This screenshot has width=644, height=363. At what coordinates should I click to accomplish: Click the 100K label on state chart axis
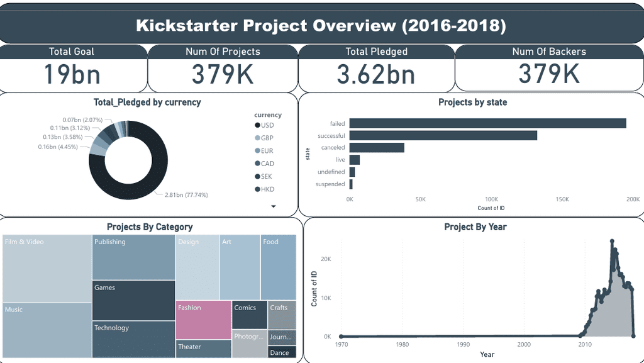click(x=491, y=199)
